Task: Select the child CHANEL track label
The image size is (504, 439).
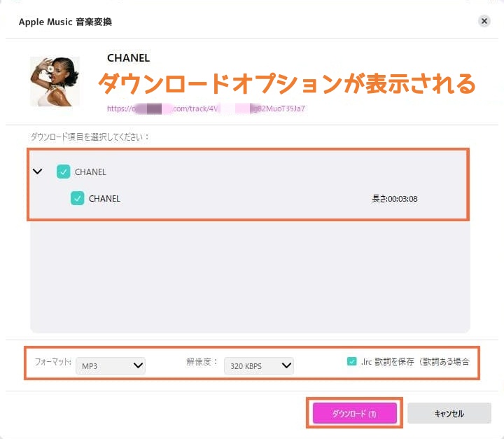Action: pos(104,198)
